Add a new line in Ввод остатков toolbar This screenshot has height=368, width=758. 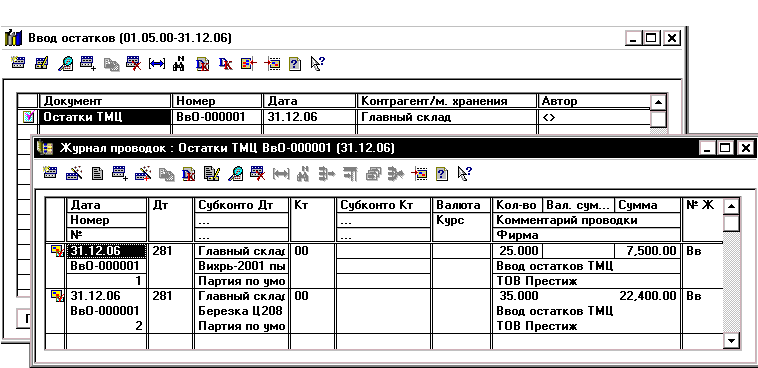coord(18,63)
